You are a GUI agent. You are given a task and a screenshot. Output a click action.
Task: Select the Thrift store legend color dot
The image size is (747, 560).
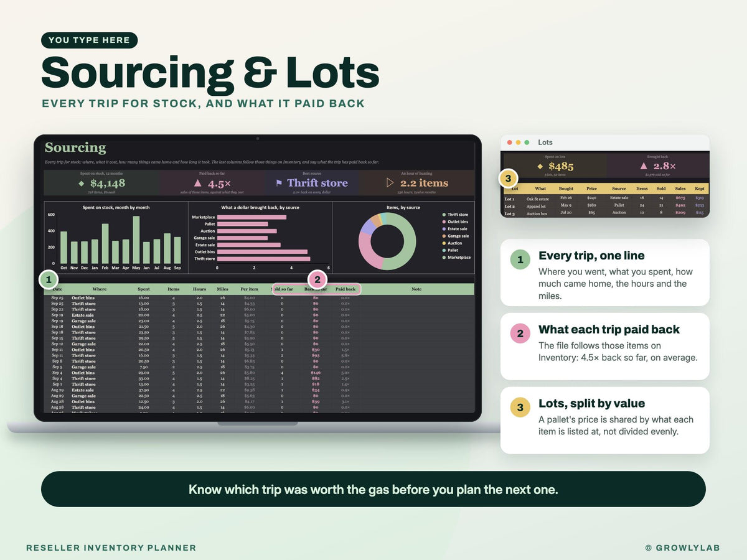pyautogui.click(x=443, y=215)
